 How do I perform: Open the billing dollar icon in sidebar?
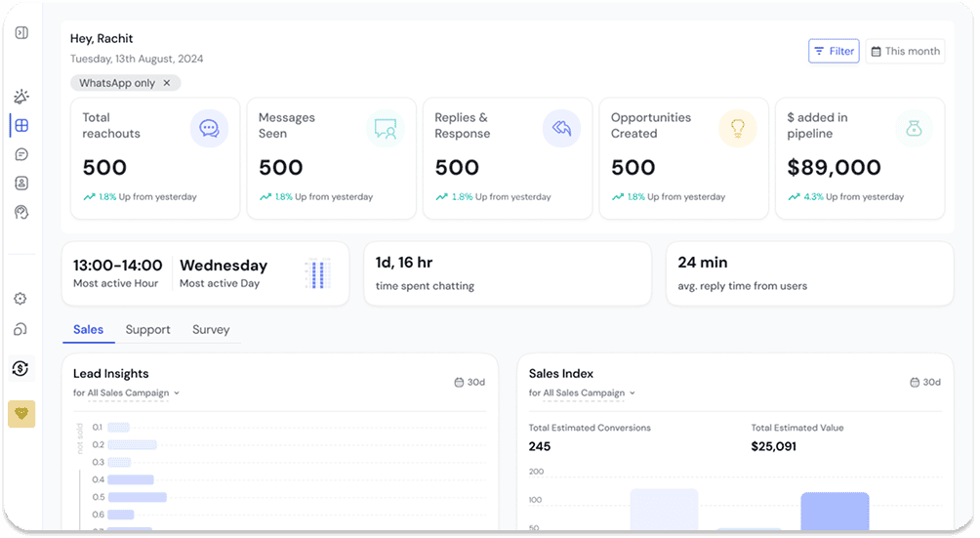20,368
